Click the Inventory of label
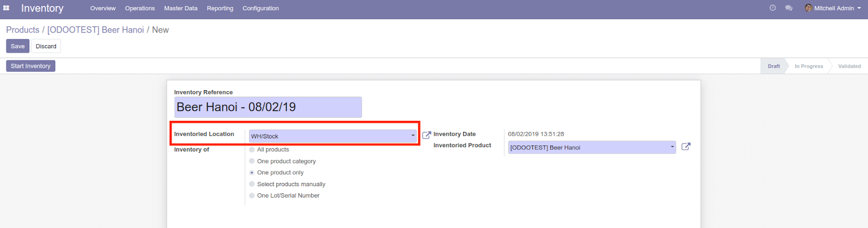The height and width of the screenshot is (228, 868). click(x=192, y=149)
